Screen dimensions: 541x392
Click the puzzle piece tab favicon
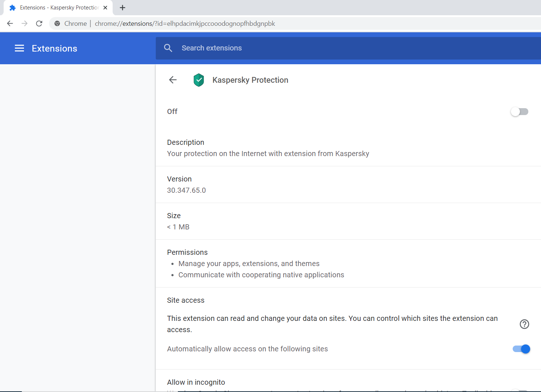click(12, 8)
